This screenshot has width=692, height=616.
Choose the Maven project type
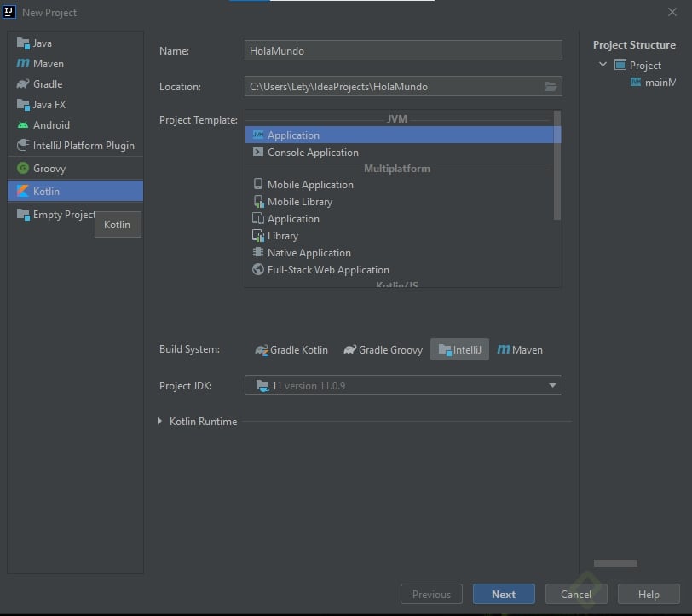coord(75,64)
